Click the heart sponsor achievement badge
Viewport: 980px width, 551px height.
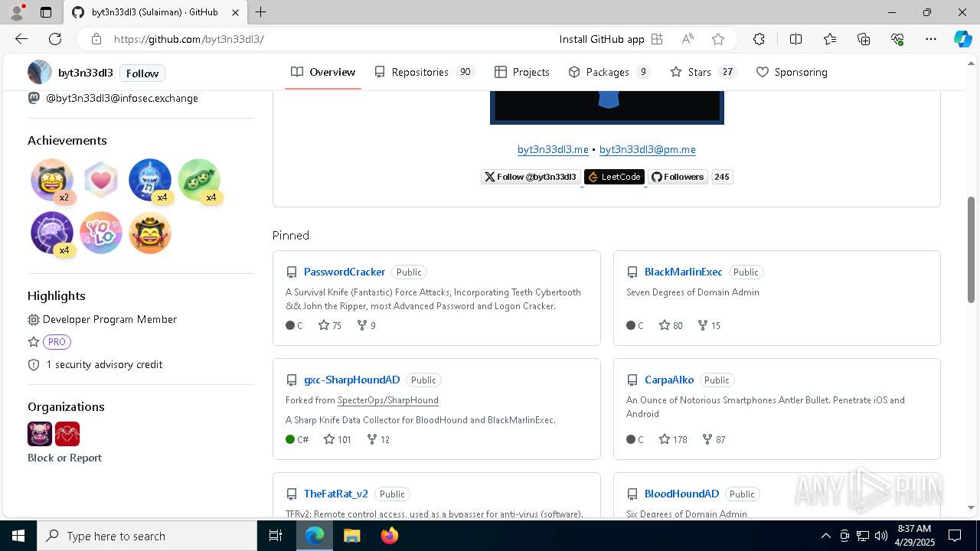tap(101, 180)
